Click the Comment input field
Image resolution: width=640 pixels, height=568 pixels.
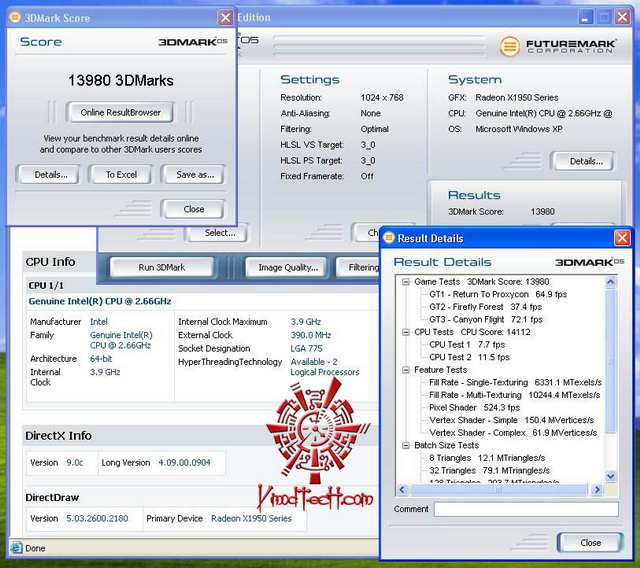click(526, 509)
